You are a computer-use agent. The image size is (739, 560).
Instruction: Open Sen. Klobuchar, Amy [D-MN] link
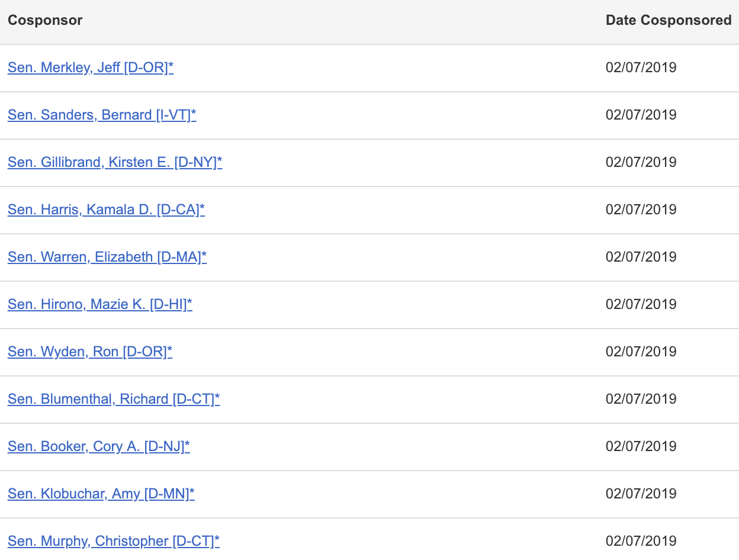101,494
